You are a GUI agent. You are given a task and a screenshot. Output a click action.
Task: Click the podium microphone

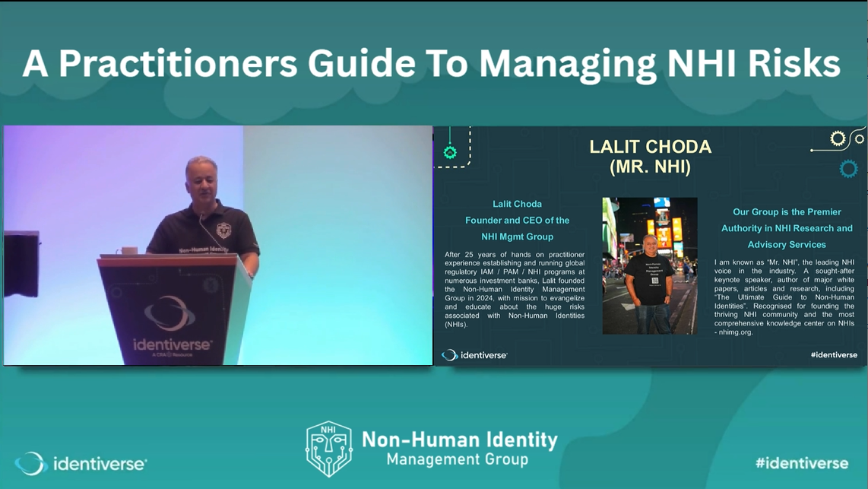pos(213,233)
